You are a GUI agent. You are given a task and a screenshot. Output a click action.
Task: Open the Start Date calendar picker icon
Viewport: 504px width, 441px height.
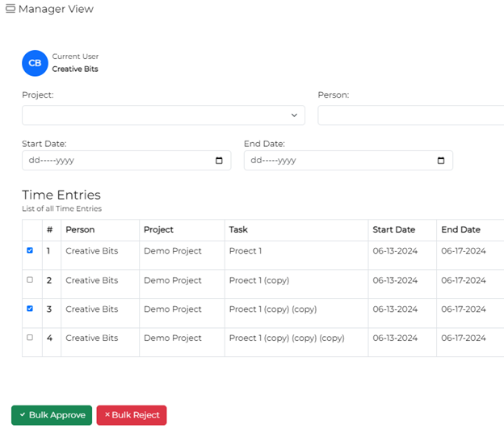(219, 161)
